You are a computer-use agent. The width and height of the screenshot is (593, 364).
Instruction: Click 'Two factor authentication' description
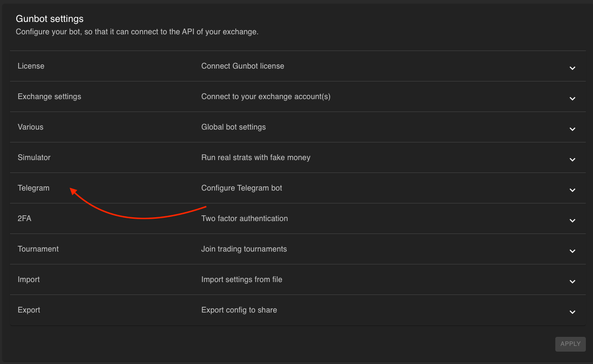click(x=245, y=219)
